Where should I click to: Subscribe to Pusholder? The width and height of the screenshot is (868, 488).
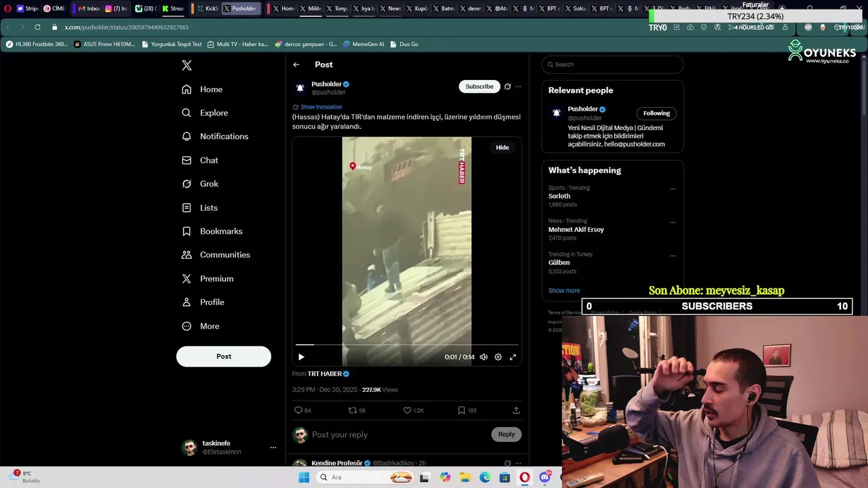click(479, 86)
